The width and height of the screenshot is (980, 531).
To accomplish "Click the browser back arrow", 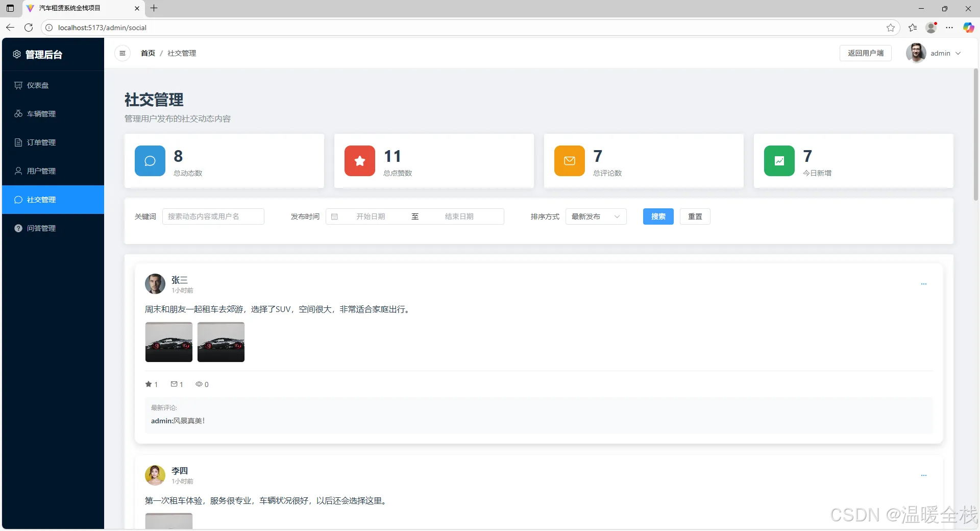I will [10, 28].
